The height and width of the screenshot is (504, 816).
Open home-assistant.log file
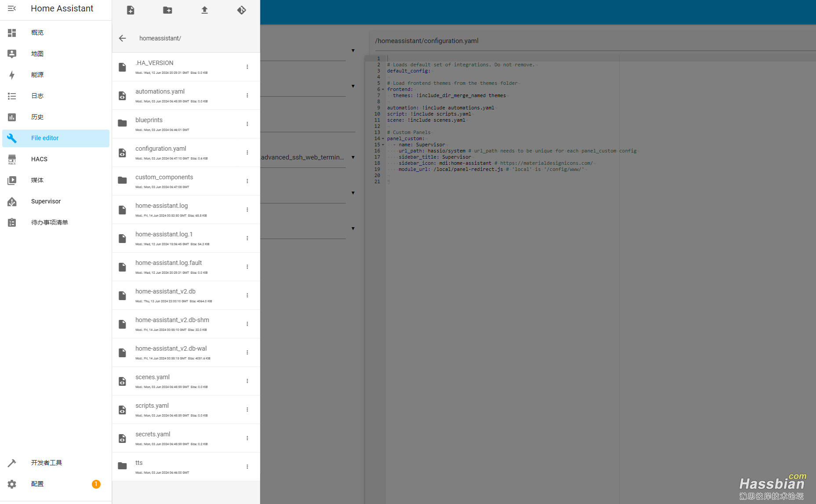pos(186,210)
